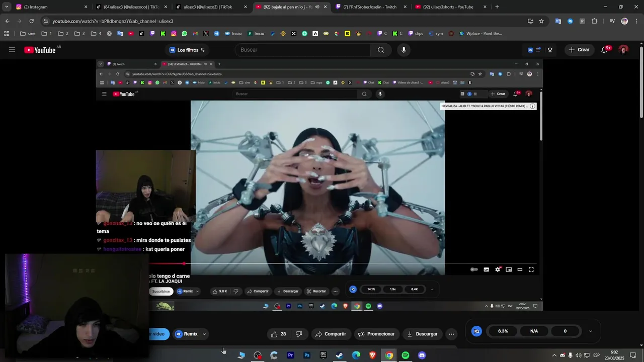Open the WhatsApp bookmark icon
This screenshot has width=644, height=362.
coord(185,34)
